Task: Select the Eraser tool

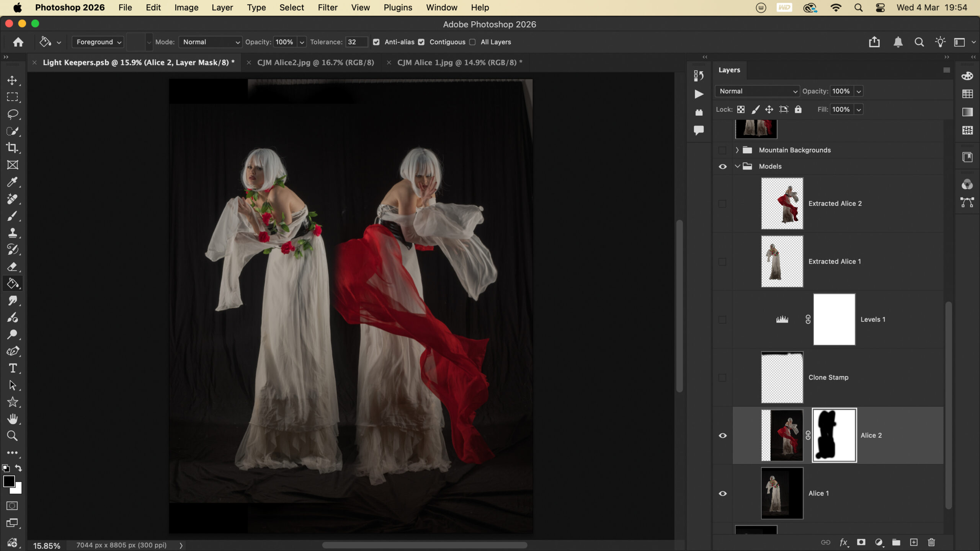Action: (x=12, y=266)
